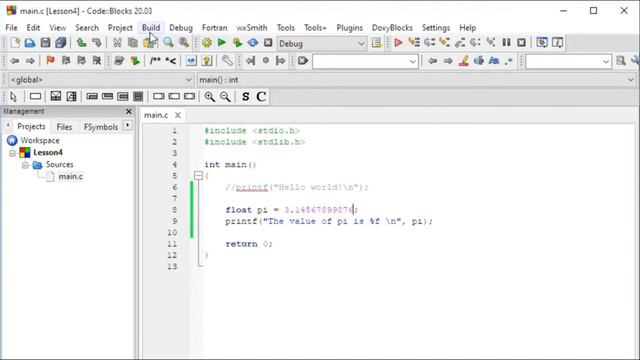Select the Nassi Shneiderman pointer tool

(x=13, y=97)
